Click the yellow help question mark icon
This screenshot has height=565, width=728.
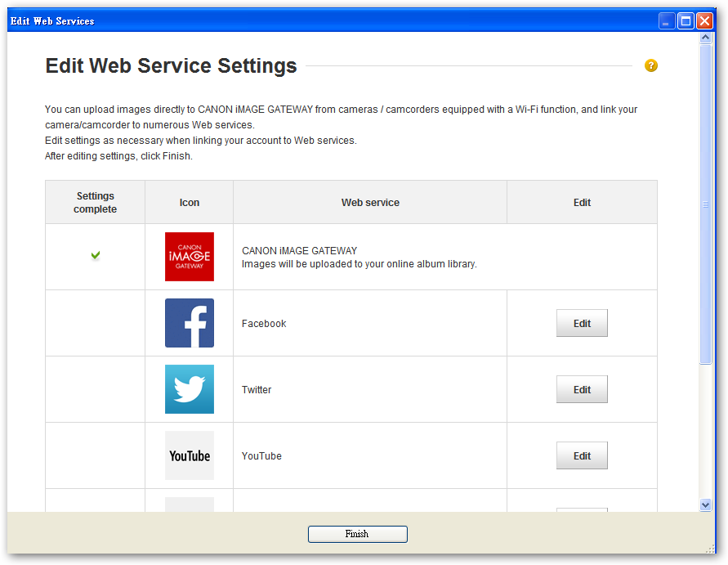tap(651, 65)
